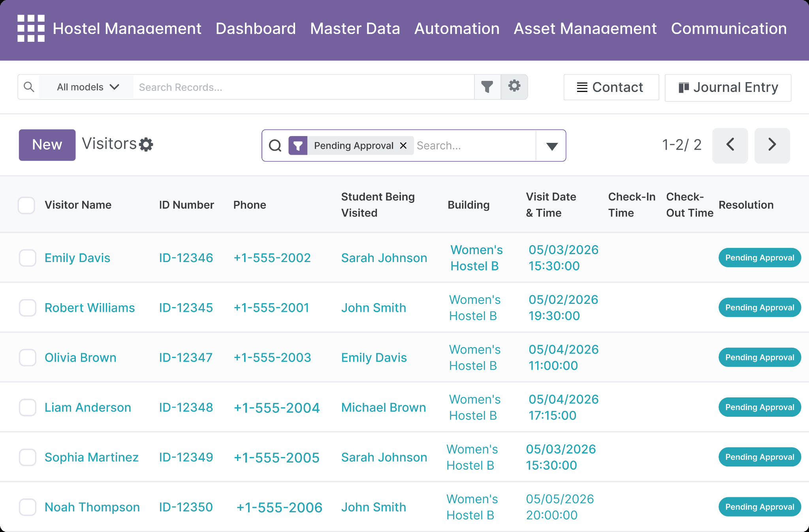
Task: Select the Sophia Martinez row checkbox
Action: point(28,457)
